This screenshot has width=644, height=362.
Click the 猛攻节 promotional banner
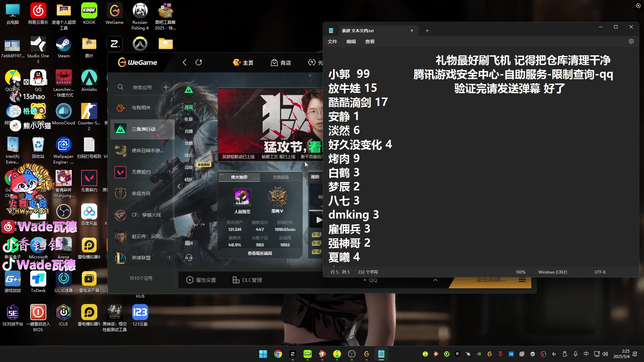pyautogui.click(x=270, y=121)
